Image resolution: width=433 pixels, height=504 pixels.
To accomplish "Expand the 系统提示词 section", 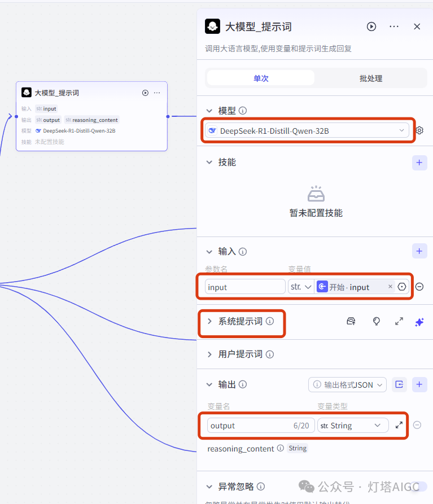I will click(209, 322).
